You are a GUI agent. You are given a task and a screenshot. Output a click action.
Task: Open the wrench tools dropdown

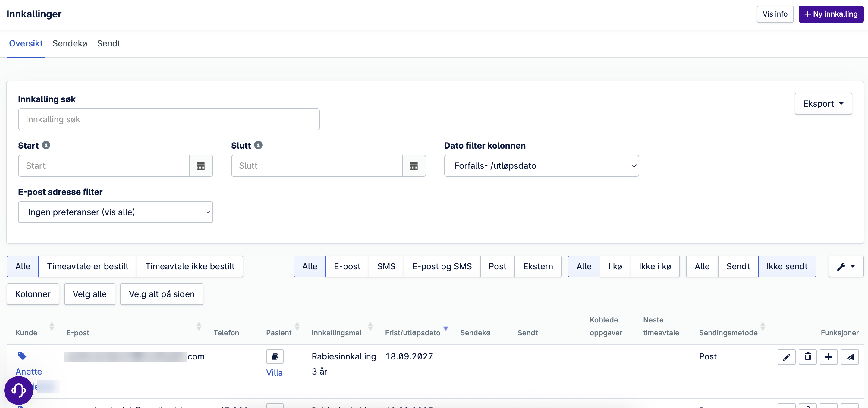(846, 266)
